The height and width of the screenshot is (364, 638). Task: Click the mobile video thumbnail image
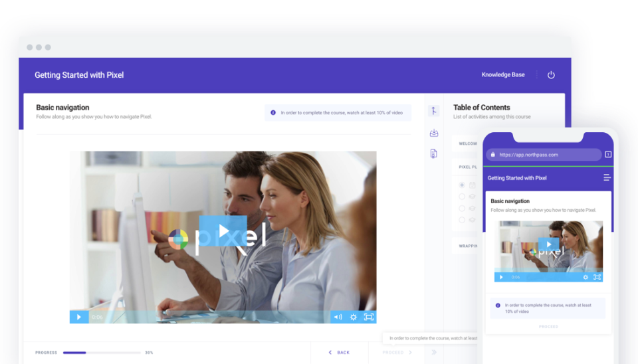pos(548,251)
